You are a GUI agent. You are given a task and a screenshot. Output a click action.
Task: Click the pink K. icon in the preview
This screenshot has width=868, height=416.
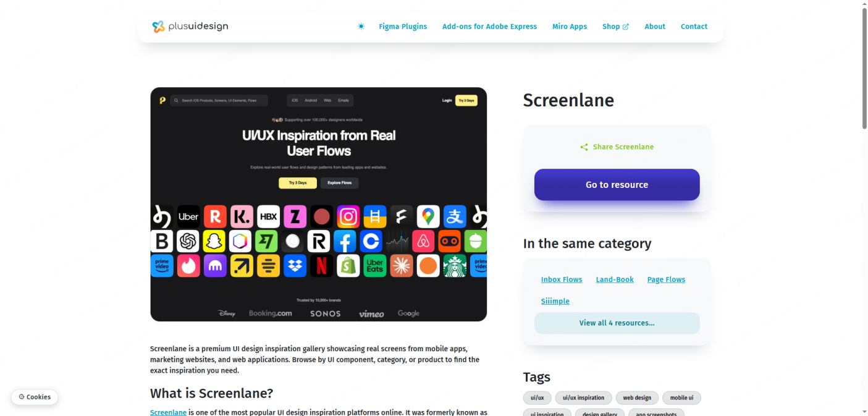pyautogui.click(x=242, y=216)
